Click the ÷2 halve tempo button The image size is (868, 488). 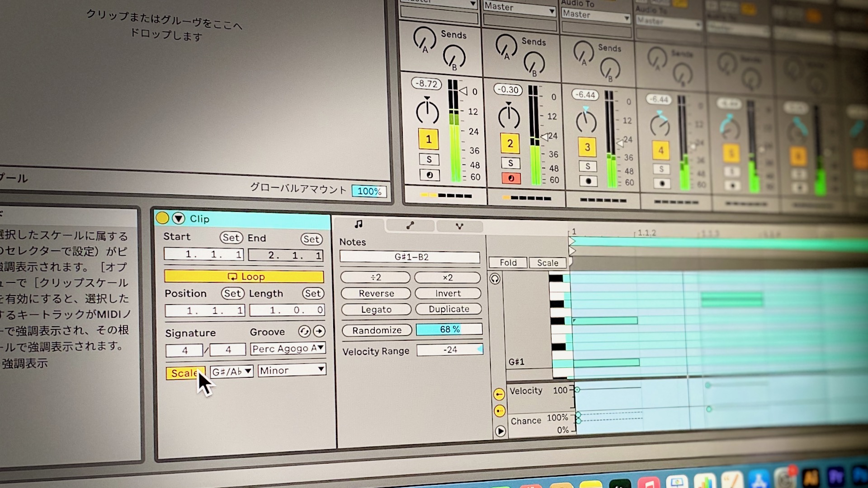[375, 277]
